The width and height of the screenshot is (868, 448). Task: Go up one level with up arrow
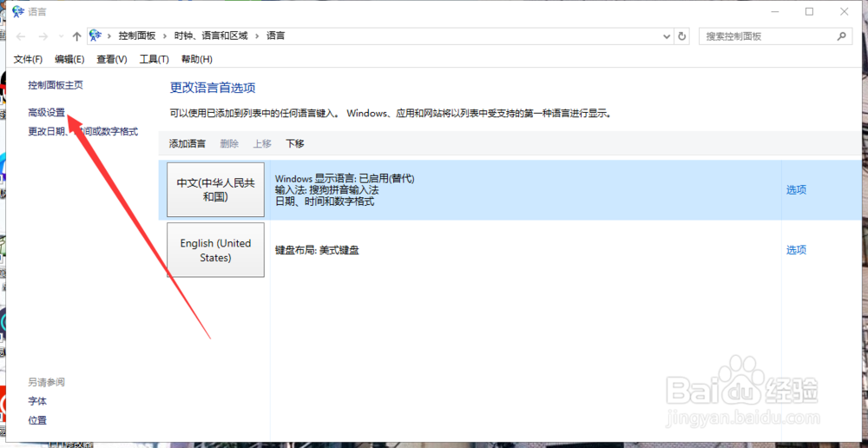coord(77,36)
